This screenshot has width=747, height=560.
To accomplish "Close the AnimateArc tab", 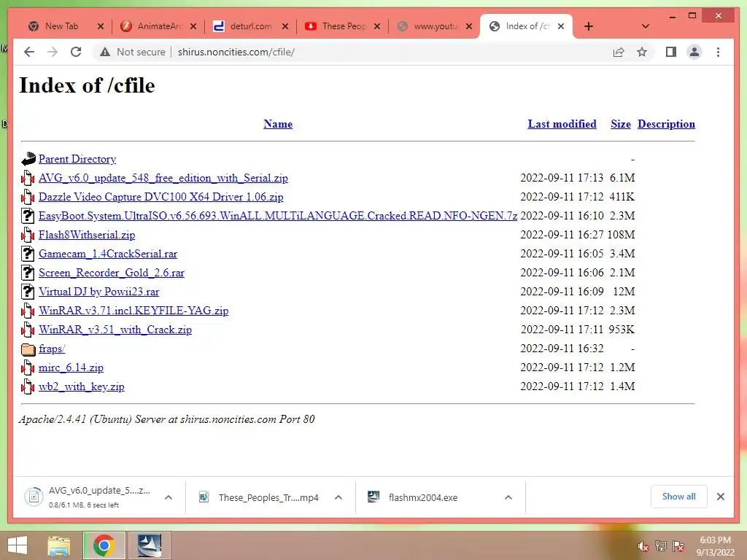I will pyautogui.click(x=193, y=26).
